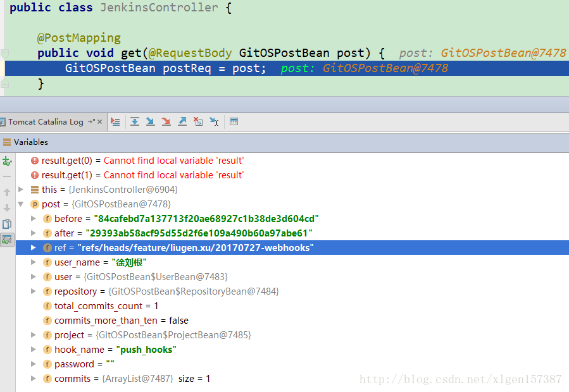Expand the 'this' JenkinsController node

click(21, 190)
